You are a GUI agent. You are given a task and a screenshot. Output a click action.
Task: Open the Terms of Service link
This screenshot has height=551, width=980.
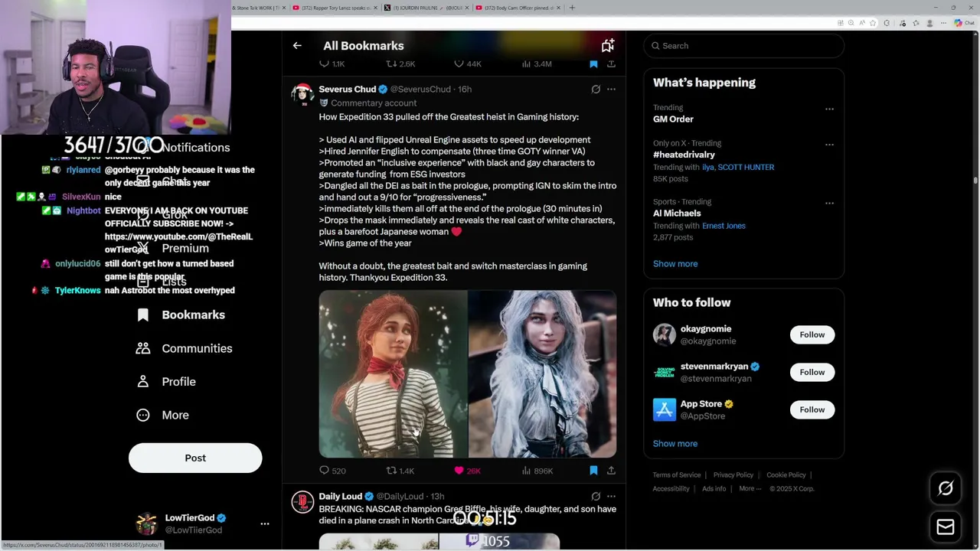[x=677, y=475]
